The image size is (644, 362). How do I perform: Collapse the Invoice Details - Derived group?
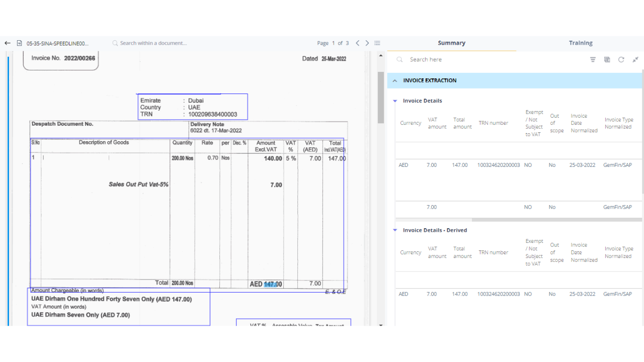click(395, 230)
